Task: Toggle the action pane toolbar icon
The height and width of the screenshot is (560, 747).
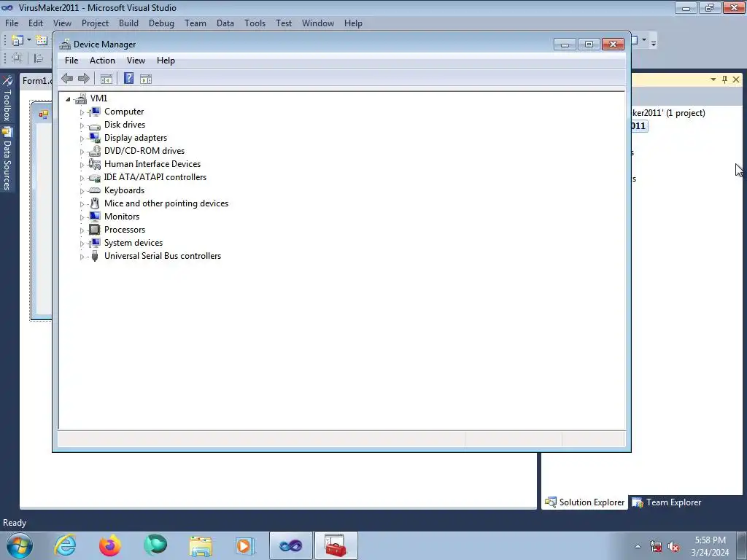Action: 146,79
